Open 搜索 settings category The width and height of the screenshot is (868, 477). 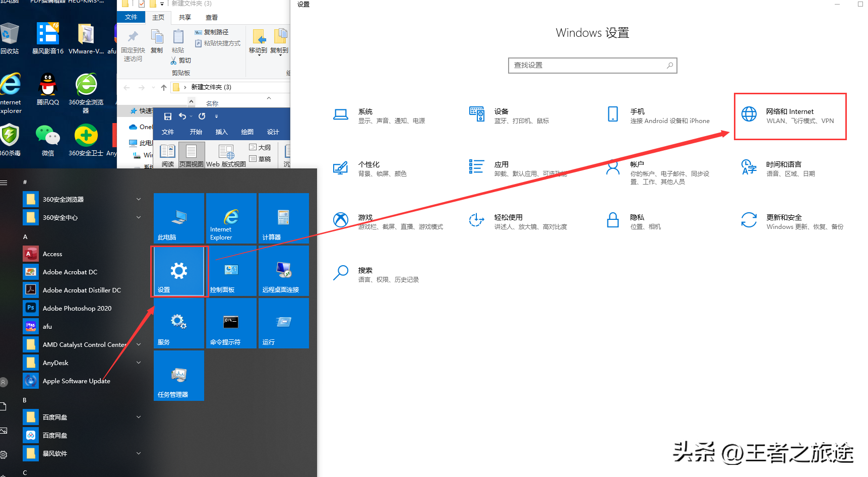(x=376, y=275)
